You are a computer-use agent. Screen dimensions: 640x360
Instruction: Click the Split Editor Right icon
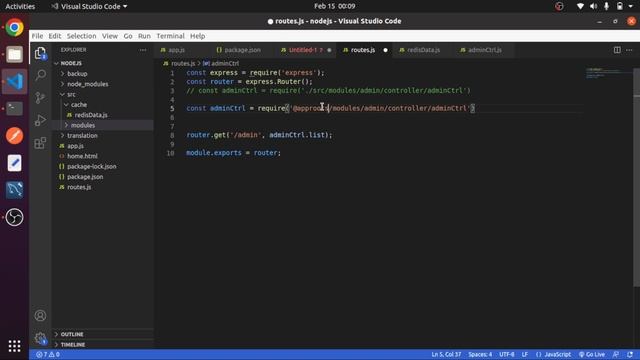(x=617, y=50)
